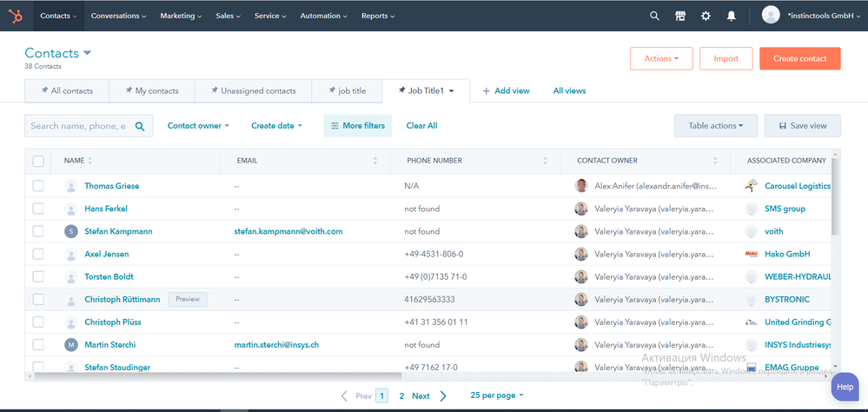This screenshot has height=412, width=868.
Task: Open the settings gear icon
Action: coord(706,16)
